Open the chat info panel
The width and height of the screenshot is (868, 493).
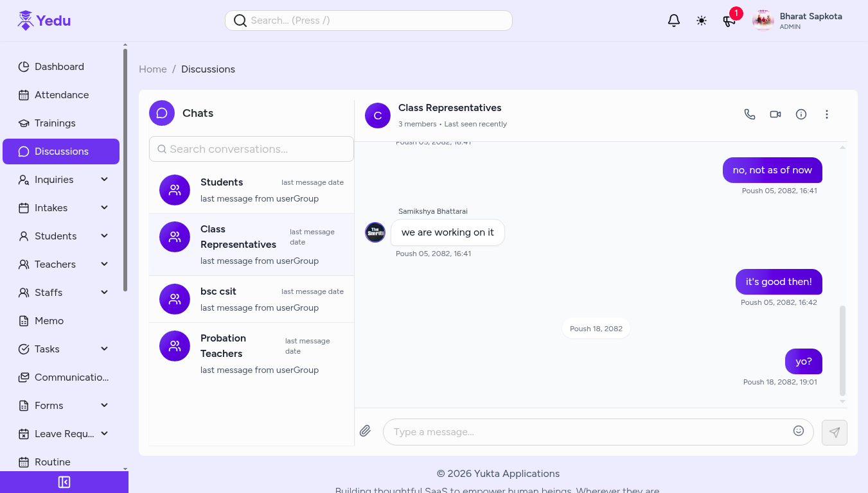click(x=801, y=114)
